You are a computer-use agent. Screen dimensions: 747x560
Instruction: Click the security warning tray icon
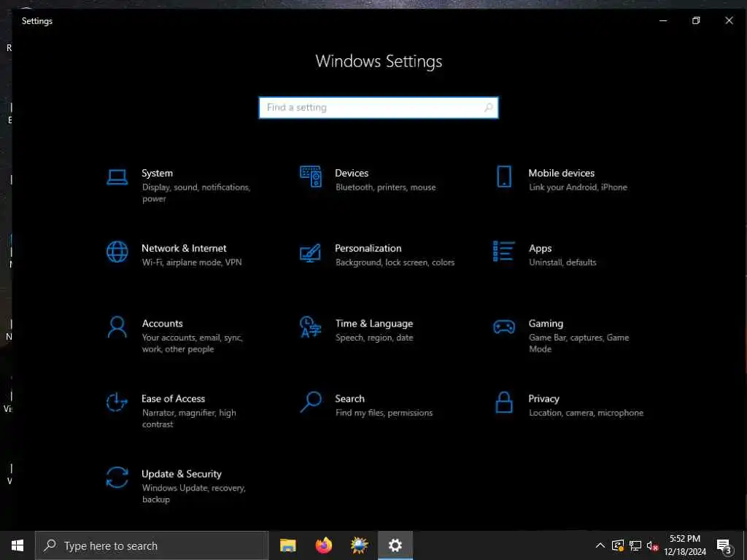[617, 545]
